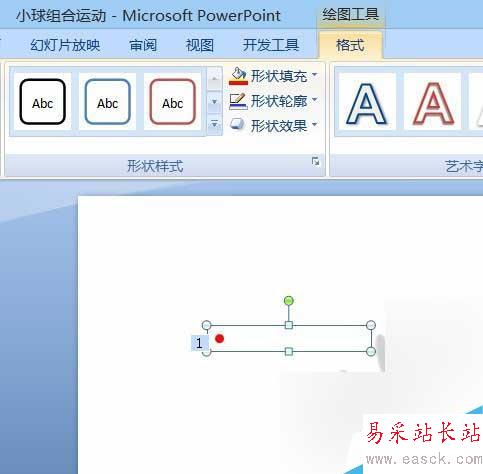Click the bottom middle sizing handle
The height and width of the screenshot is (474, 483).
click(289, 351)
